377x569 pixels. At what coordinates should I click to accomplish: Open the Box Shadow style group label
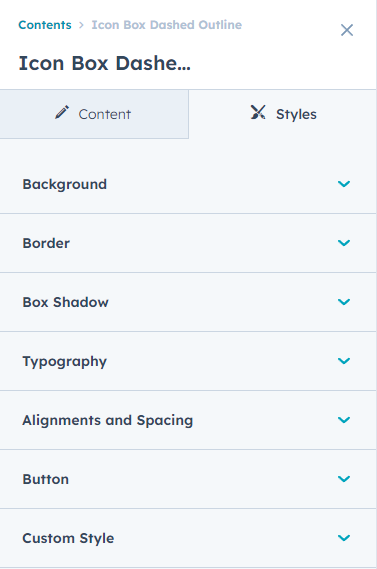coord(65,302)
